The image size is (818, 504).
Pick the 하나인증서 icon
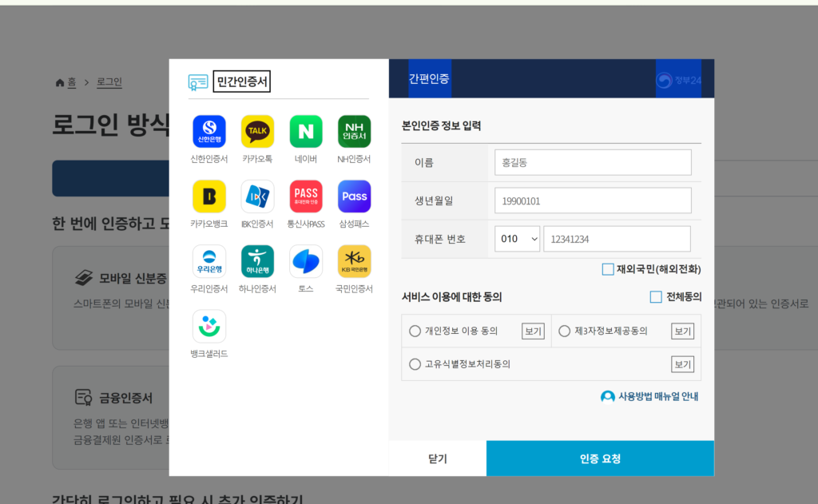tap(257, 261)
